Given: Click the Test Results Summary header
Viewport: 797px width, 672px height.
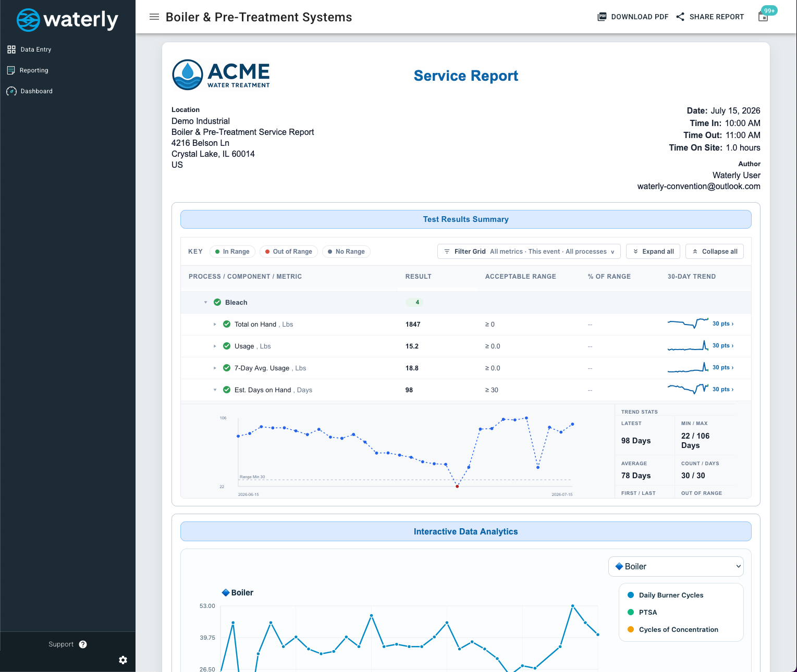Looking at the screenshot, I should tap(466, 219).
